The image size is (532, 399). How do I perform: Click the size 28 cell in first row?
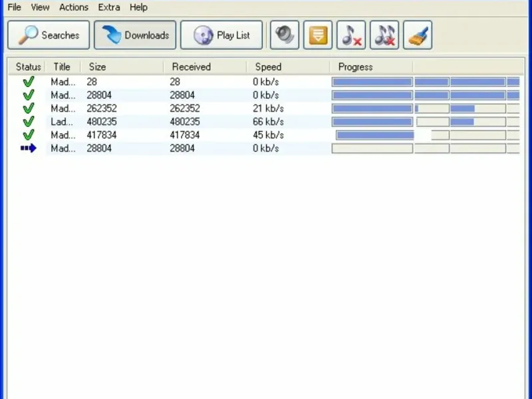click(92, 82)
